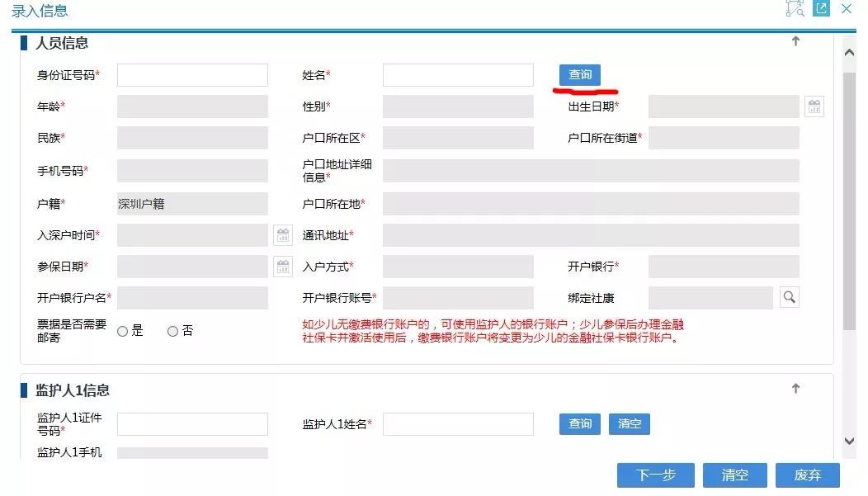Click the 户口所在区 field
868x496 pixels.
coord(459,138)
